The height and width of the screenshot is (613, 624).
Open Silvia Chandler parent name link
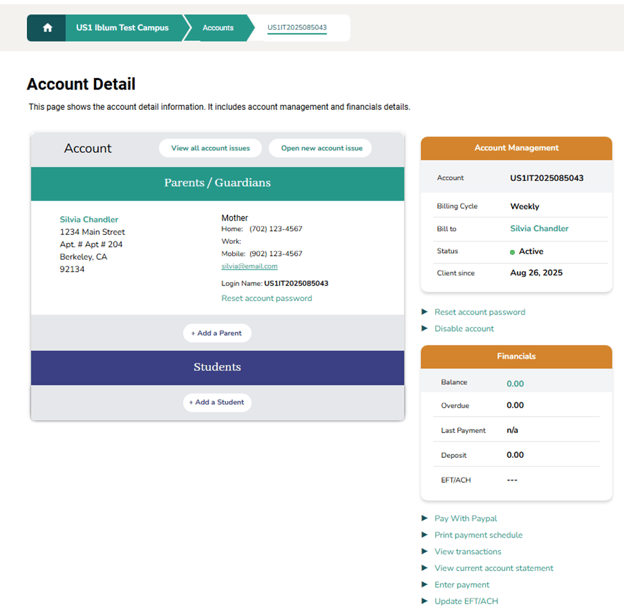pos(89,220)
